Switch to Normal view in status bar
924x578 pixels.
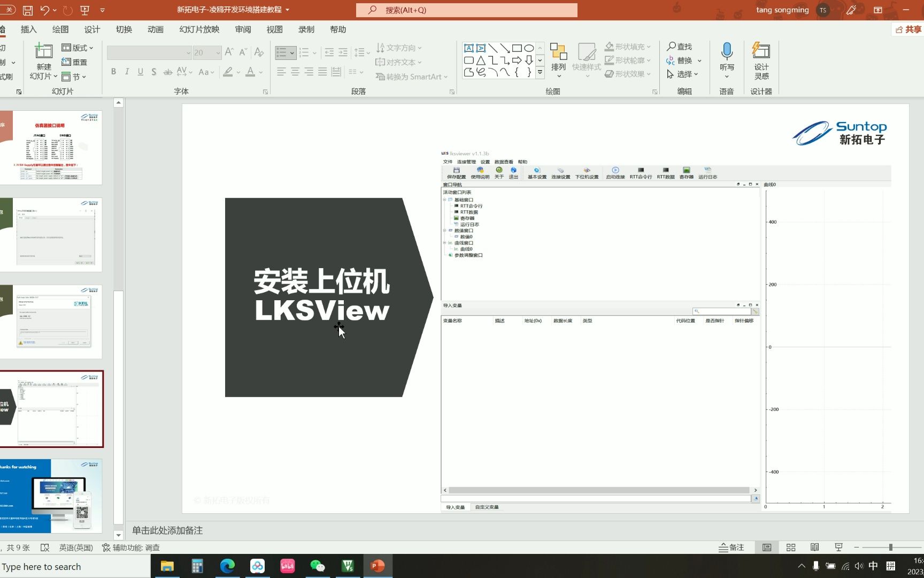coord(767,547)
